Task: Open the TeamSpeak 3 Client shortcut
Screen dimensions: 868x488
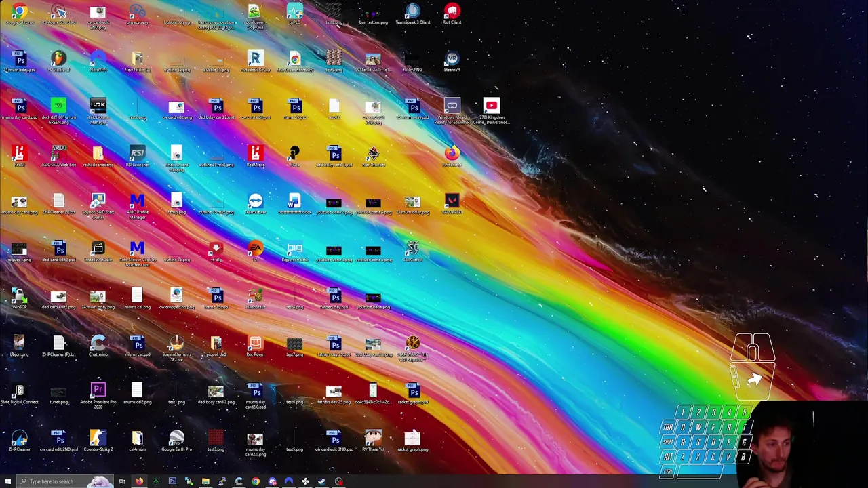Action: click(412, 12)
